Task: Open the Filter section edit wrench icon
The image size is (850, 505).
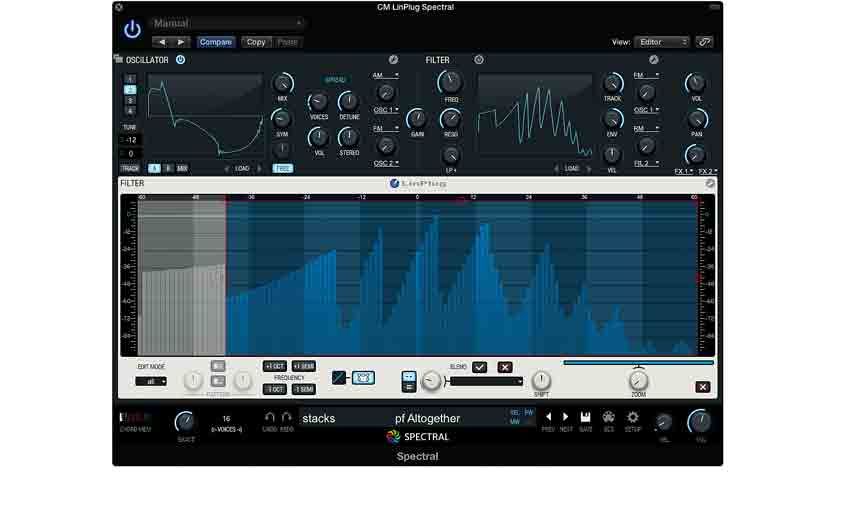Action: click(654, 60)
